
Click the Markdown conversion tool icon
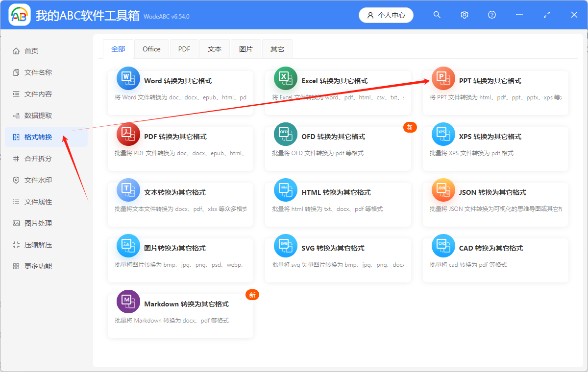[128, 301]
